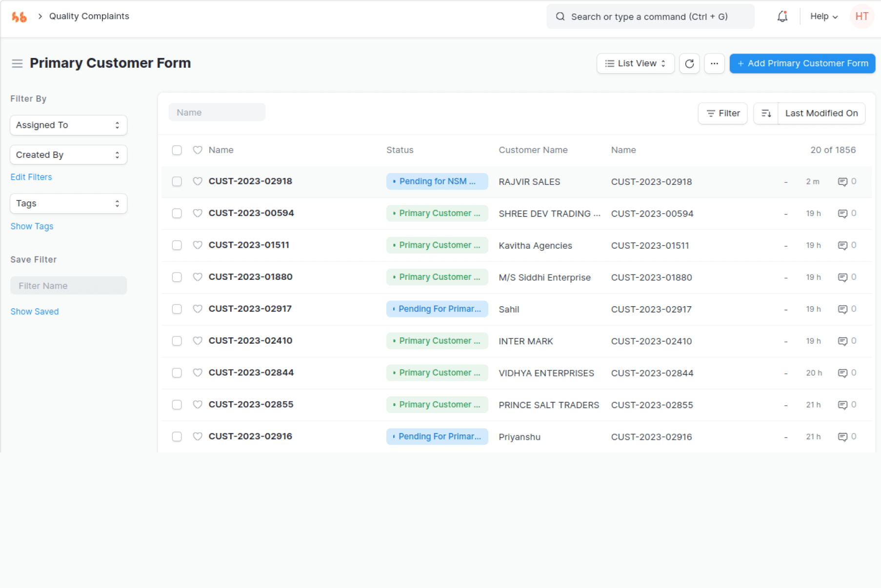Click heart icon for CUST-2023-02917

198,309
